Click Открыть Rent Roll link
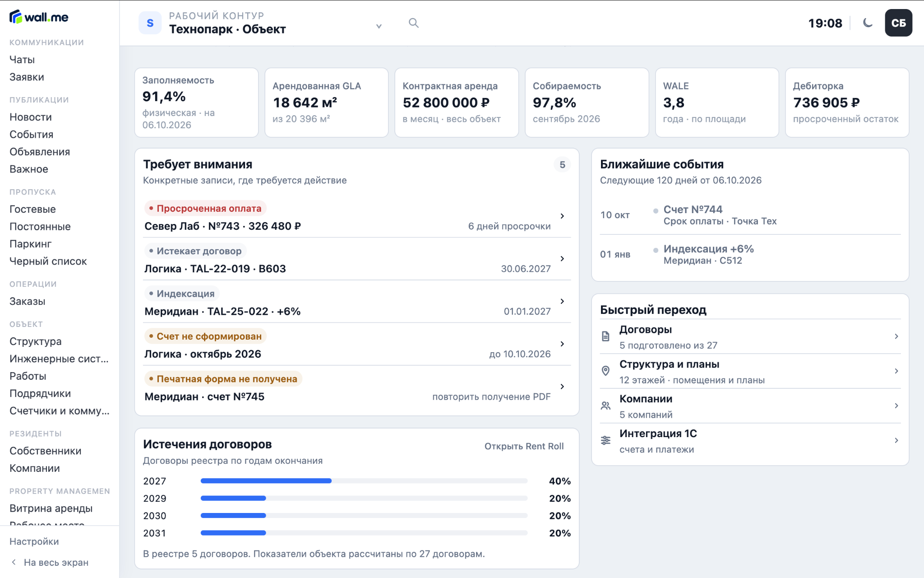This screenshot has width=924, height=578. coord(524,446)
